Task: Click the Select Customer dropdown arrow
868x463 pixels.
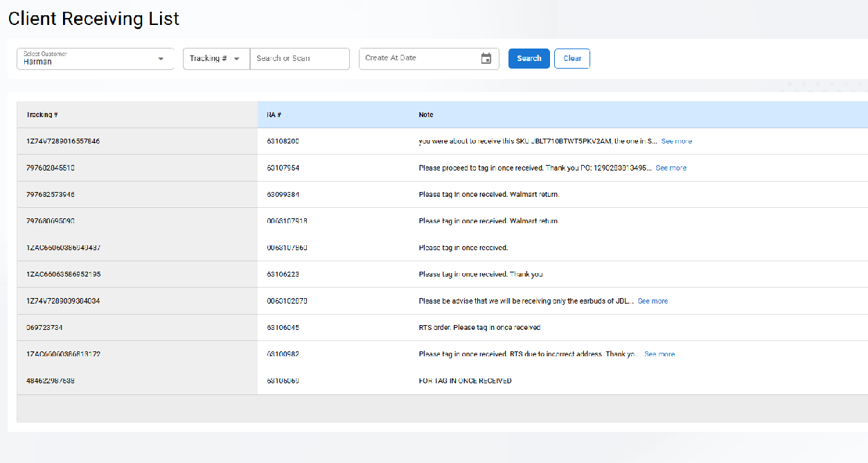Action: coord(161,59)
